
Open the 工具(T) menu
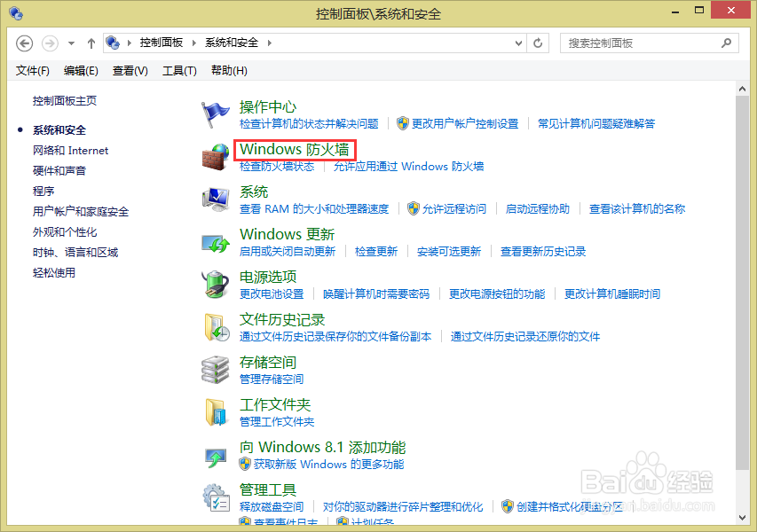pyautogui.click(x=179, y=71)
